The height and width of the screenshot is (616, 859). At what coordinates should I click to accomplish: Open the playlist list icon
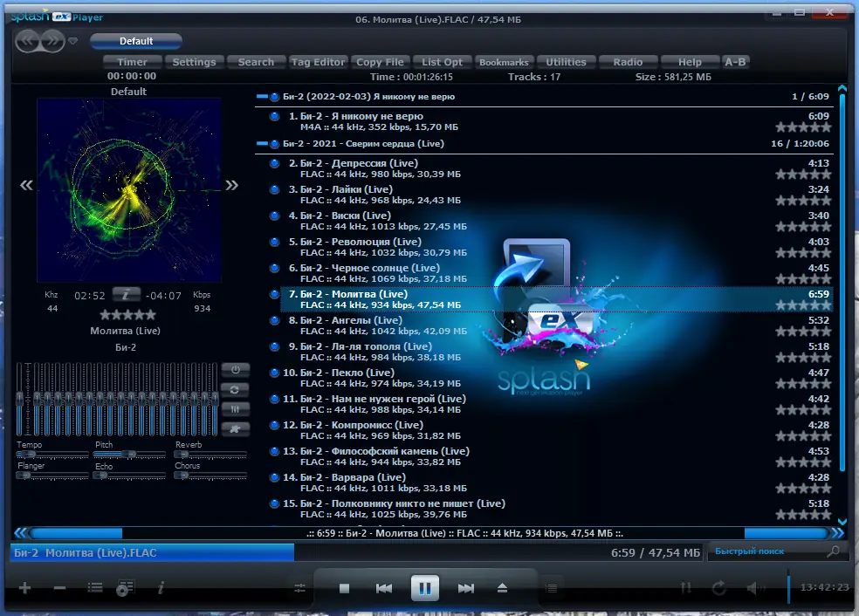94,588
